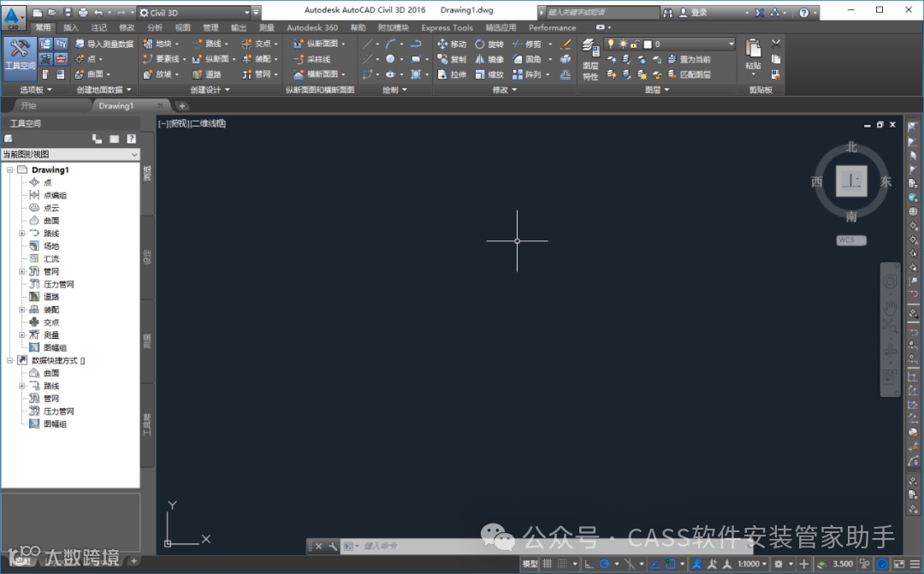
Task: Select the 镜像 Mirror tool
Action: tap(489, 59)
